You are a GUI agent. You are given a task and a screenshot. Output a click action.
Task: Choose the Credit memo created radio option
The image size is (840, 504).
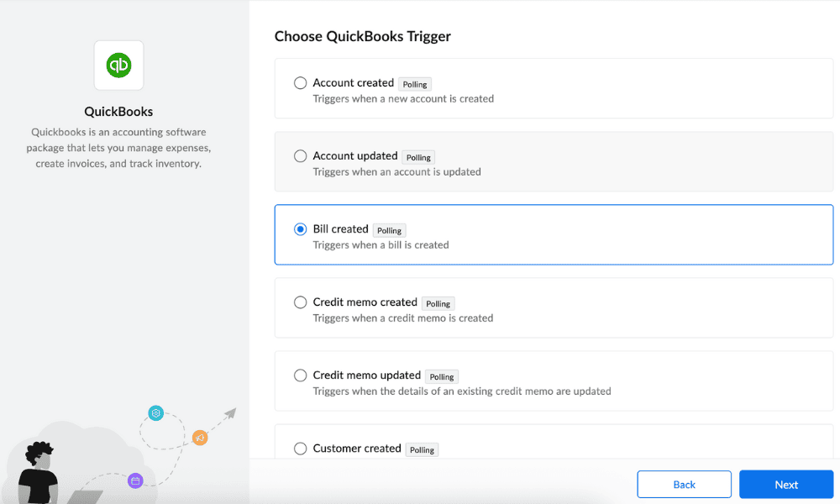click(x=300, y=302)
